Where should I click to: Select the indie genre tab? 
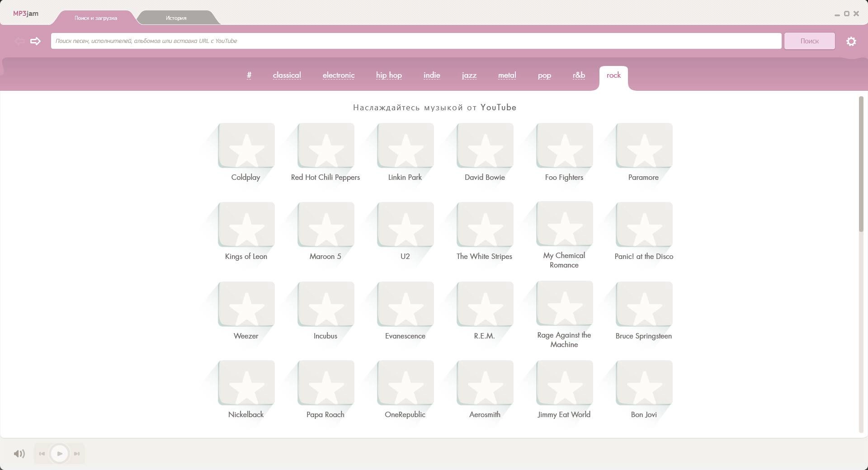tap(432, 75)
